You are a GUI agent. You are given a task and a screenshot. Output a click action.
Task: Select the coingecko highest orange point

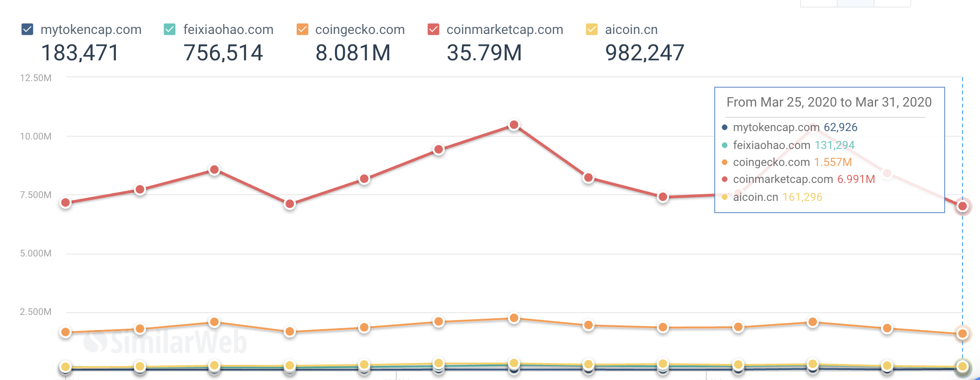tap(514, 318)
